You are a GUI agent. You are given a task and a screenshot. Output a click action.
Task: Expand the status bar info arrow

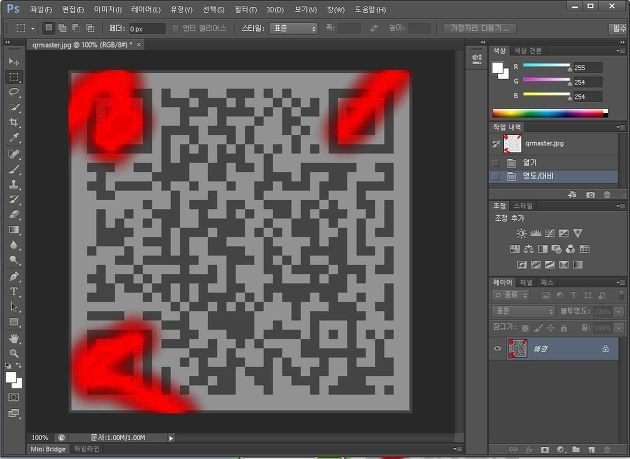[x=171, y=438]
